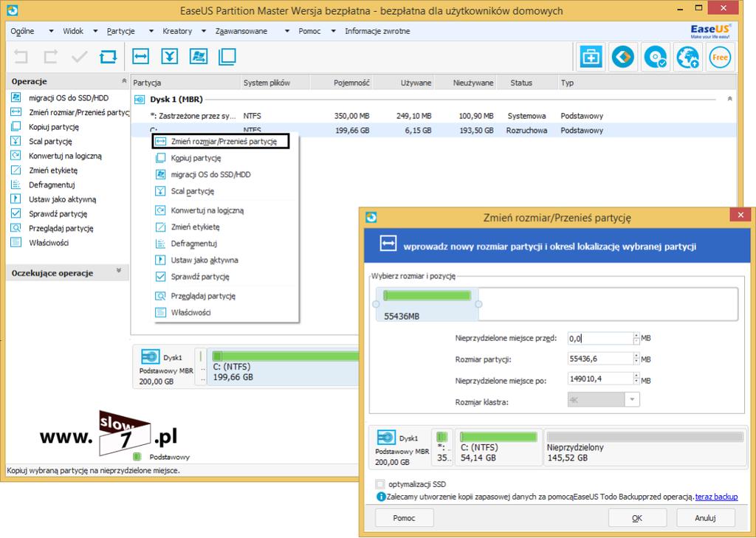Click the 'Rozmiar partycji' input field

(599, 359)
